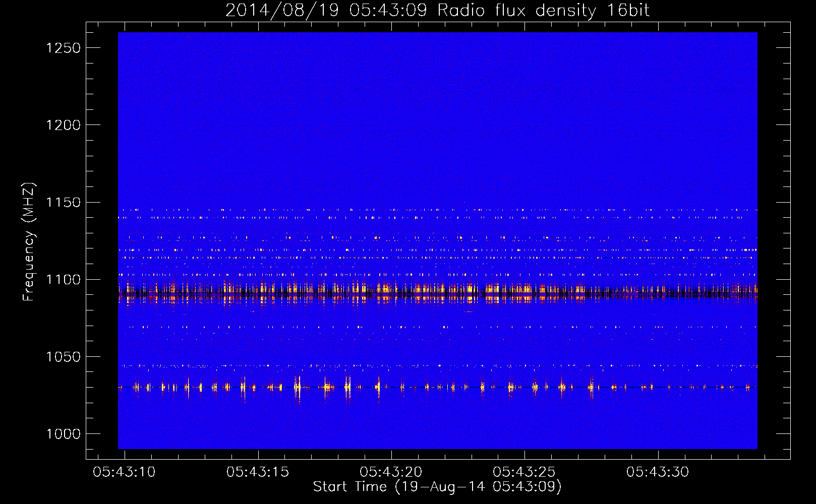
Task: Click the 1150 frequency tick label
Action: [x=63, y=203]
